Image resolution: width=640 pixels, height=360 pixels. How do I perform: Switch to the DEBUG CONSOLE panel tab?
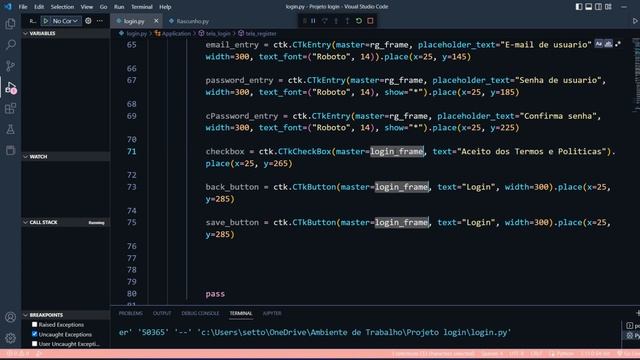[200, 313]
